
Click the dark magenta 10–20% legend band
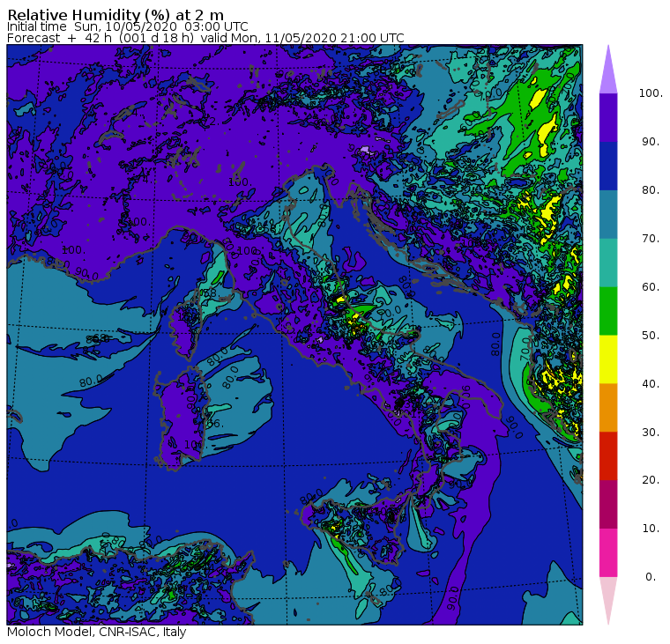tap(608, 505)
